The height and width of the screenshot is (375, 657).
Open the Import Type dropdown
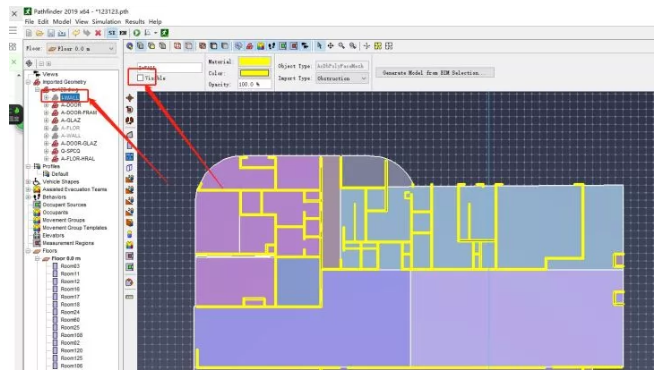pyautogui.click(x=341, y=78)
